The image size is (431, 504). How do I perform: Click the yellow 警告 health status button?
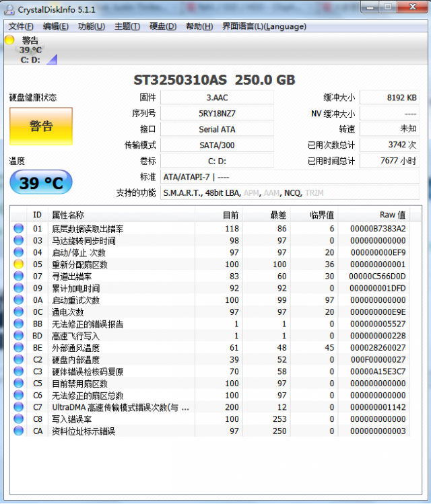coord(41,127)
